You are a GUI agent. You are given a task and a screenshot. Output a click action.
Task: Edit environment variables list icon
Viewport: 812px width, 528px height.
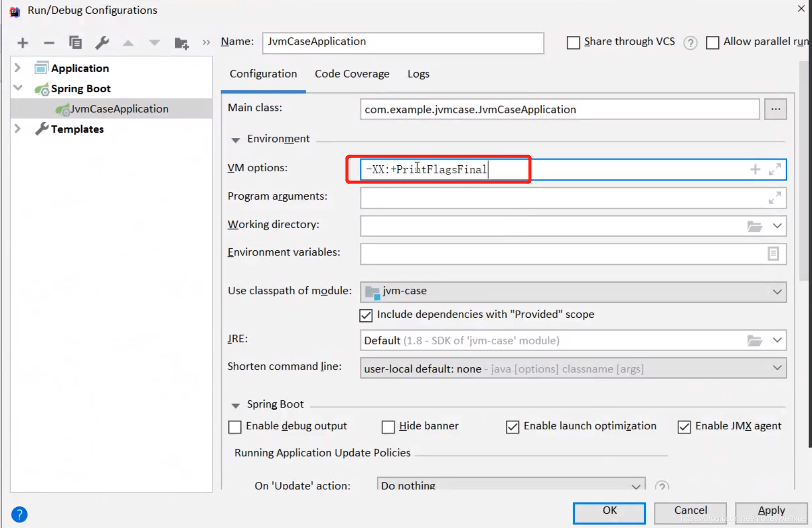773,253
